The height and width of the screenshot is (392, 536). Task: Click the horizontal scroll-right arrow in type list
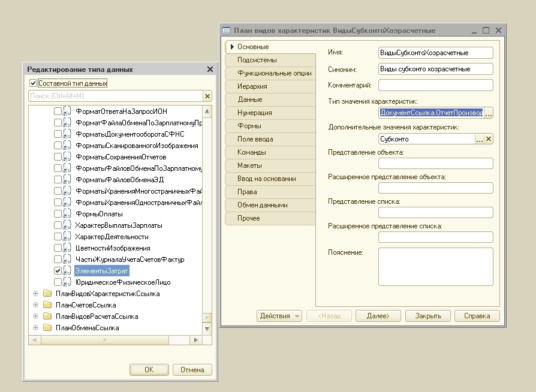point(196,340)
